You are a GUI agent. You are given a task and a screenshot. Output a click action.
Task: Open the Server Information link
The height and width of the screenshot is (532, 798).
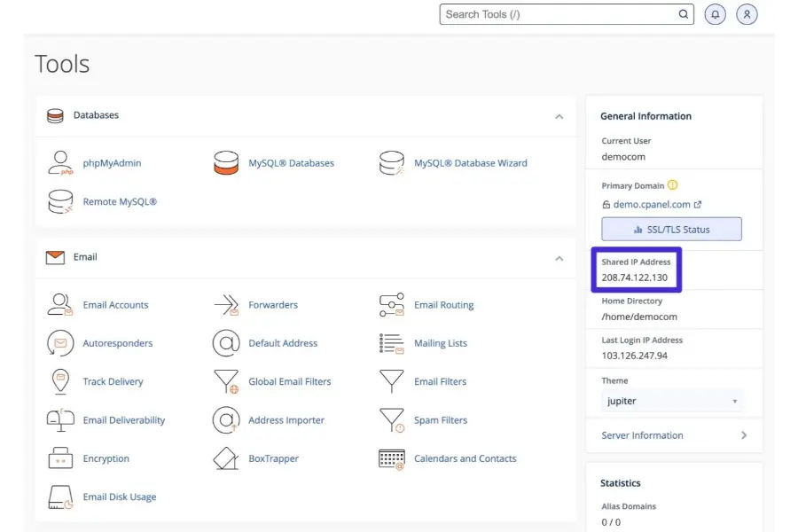(x=642, y=435)
